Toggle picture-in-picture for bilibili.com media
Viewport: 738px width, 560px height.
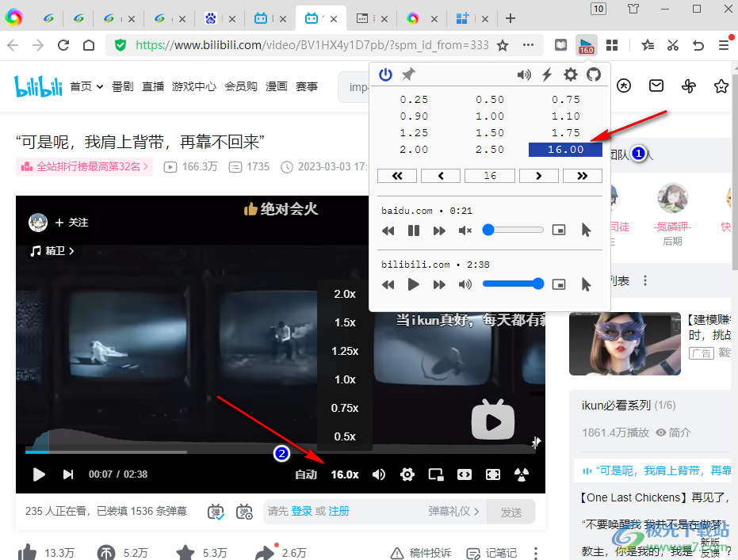point(559,284)
